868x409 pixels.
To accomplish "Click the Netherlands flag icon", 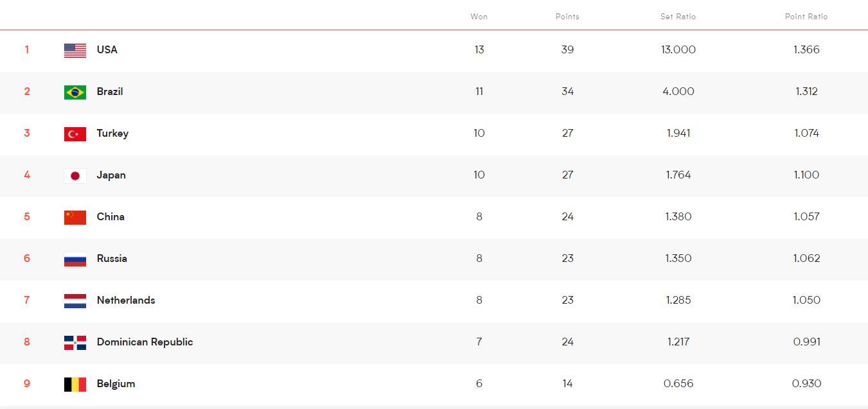I will tap(75, 300).
